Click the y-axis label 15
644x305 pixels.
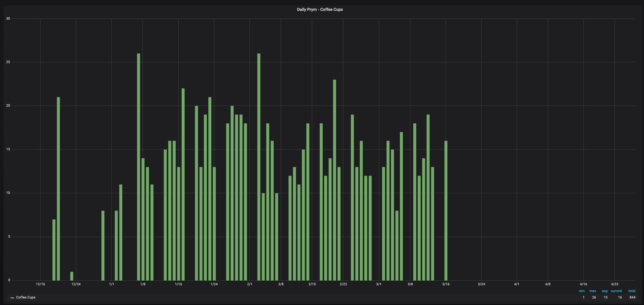click(8, 149)
